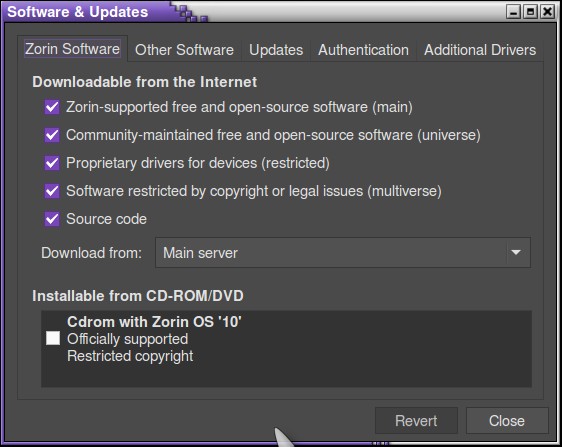
Task: Click the 'Installable from CD-ROM/DVD' heading
Action: click(138, 296)
